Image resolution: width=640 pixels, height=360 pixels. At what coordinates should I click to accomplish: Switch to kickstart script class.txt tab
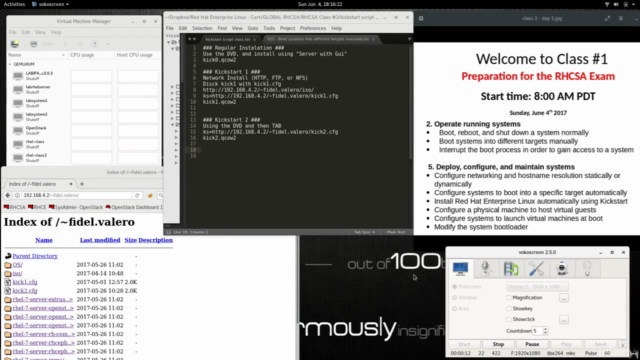(x=228, y=39)
